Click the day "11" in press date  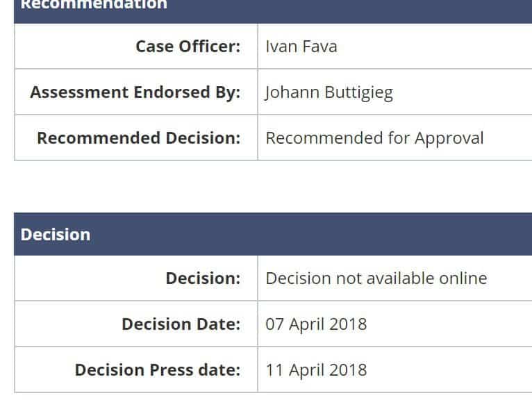tap(274, 369)
